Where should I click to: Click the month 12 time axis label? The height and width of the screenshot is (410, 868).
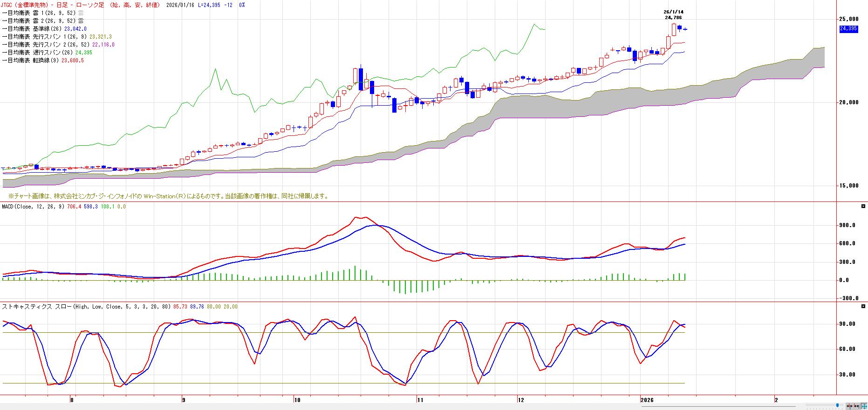(x=521, y=400)
